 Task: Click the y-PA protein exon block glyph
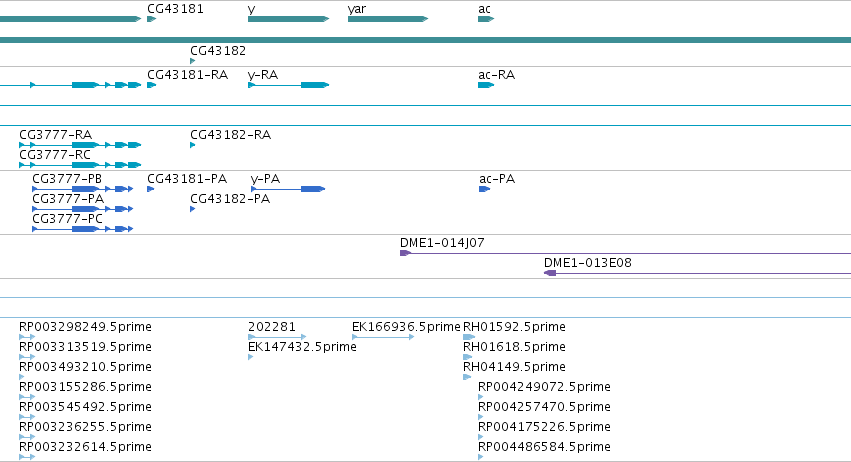click(x=313, y=189)
